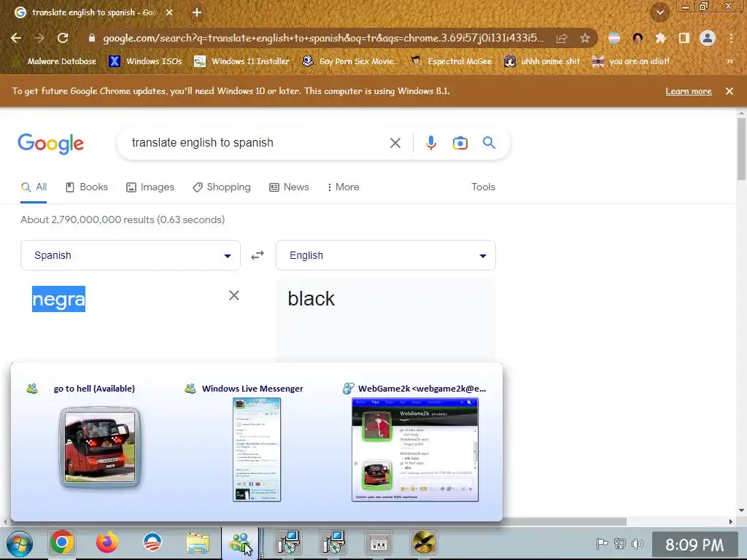This screenshot has height=560, width=747.
Task: Switch to the Books tab
Action: (87, 187)
